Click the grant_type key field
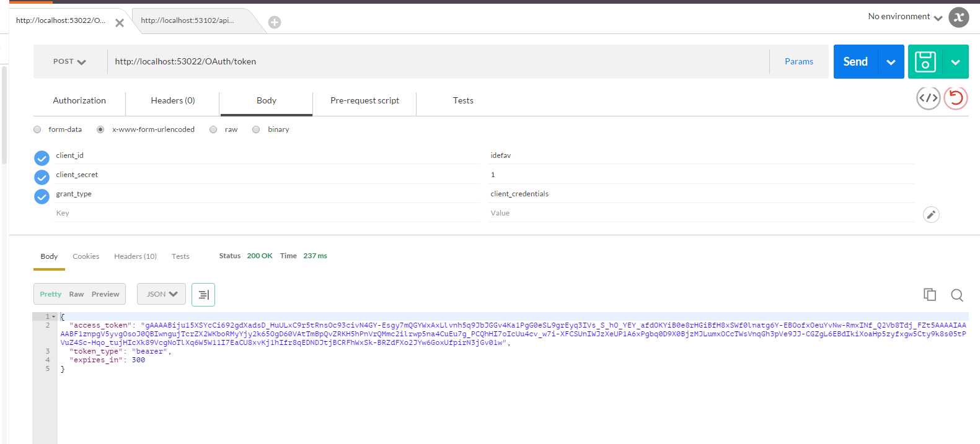The width and height of the screenshot is (980, 444). (x=267, y=194)
